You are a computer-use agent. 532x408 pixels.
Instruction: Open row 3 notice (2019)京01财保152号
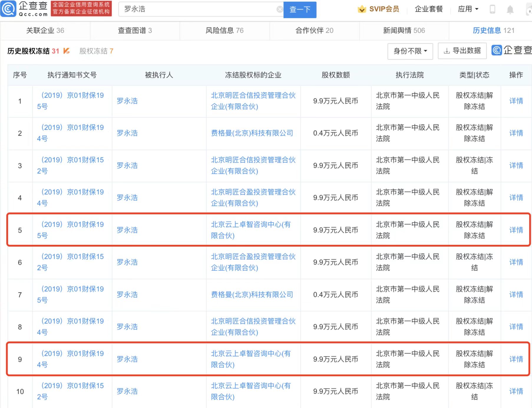click(x=70, y=165)
